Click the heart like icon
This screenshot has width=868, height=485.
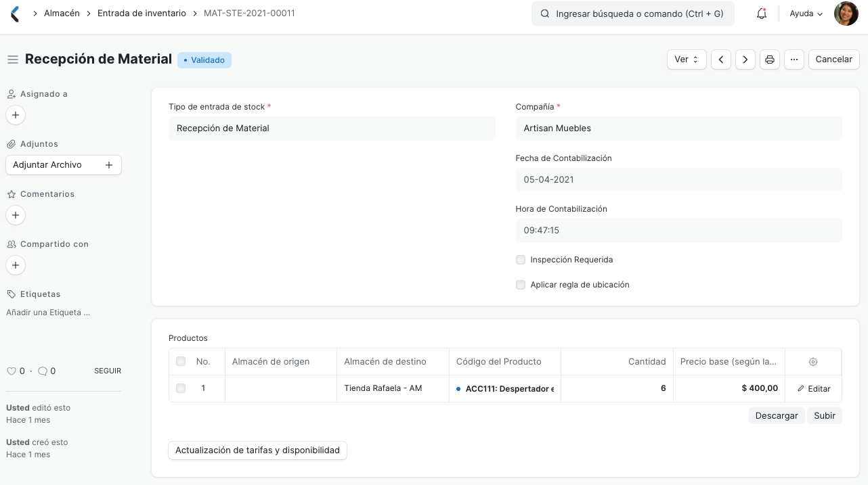[11, 371]
